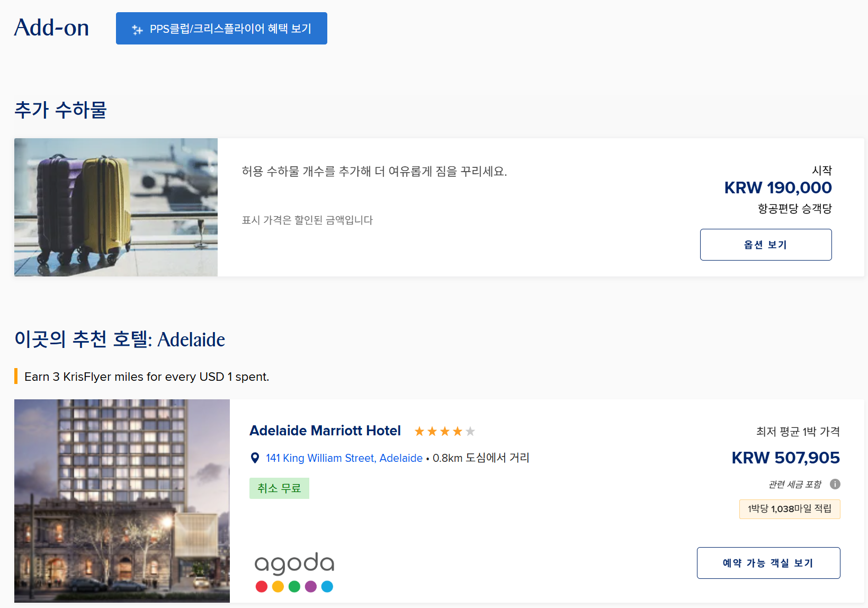Click the info icon next to 관련 세금 포함
868x608 pixels.
pos(835,484)
